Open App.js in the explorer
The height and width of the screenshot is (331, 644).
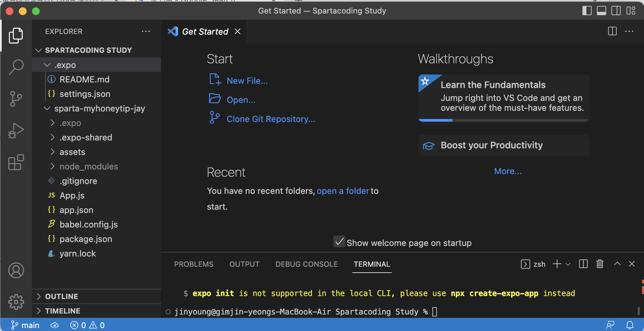(96, 196)
